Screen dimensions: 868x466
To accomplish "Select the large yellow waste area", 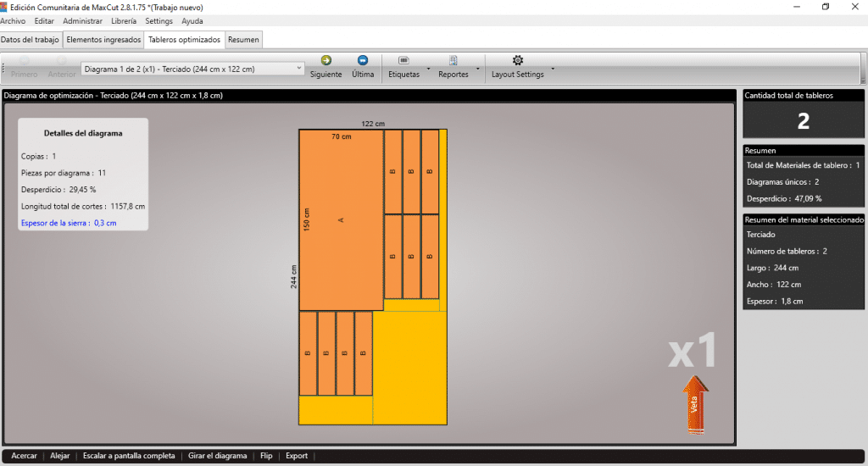I will (410, 368).
